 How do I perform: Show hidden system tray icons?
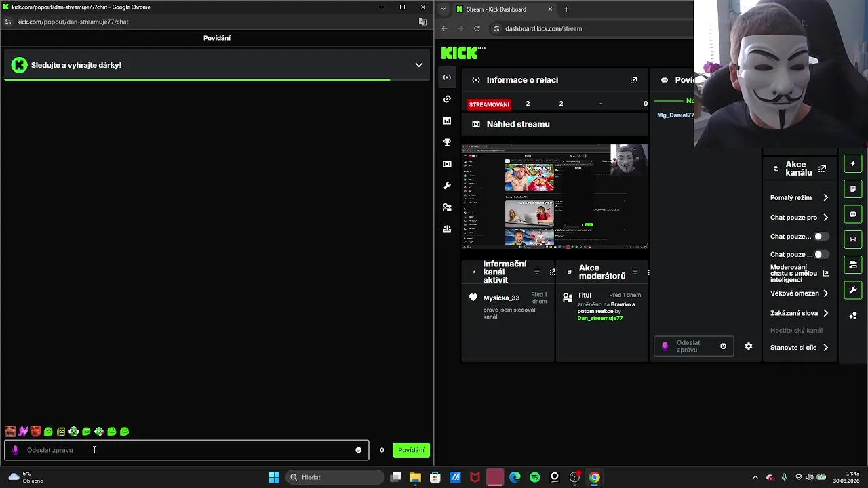pyautogui.click(x=755, y=477)
